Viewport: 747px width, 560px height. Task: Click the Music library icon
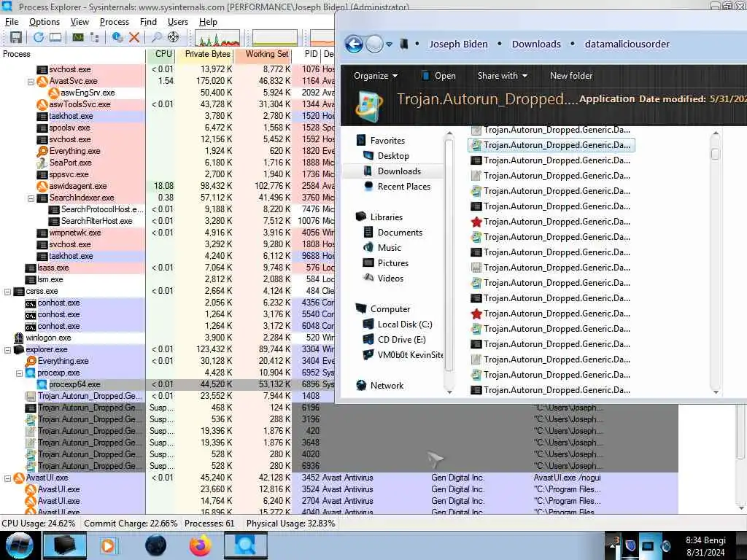pyautogui.click(x=368, y=248)
